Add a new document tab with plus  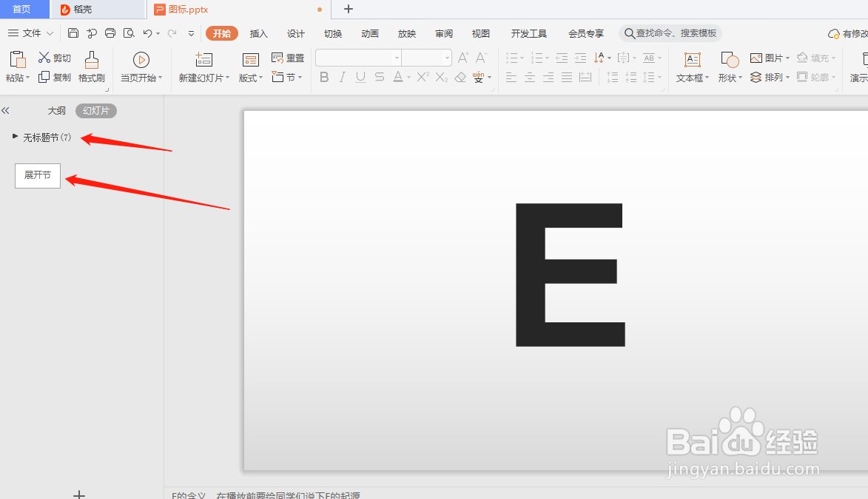[x=349, y=9]
